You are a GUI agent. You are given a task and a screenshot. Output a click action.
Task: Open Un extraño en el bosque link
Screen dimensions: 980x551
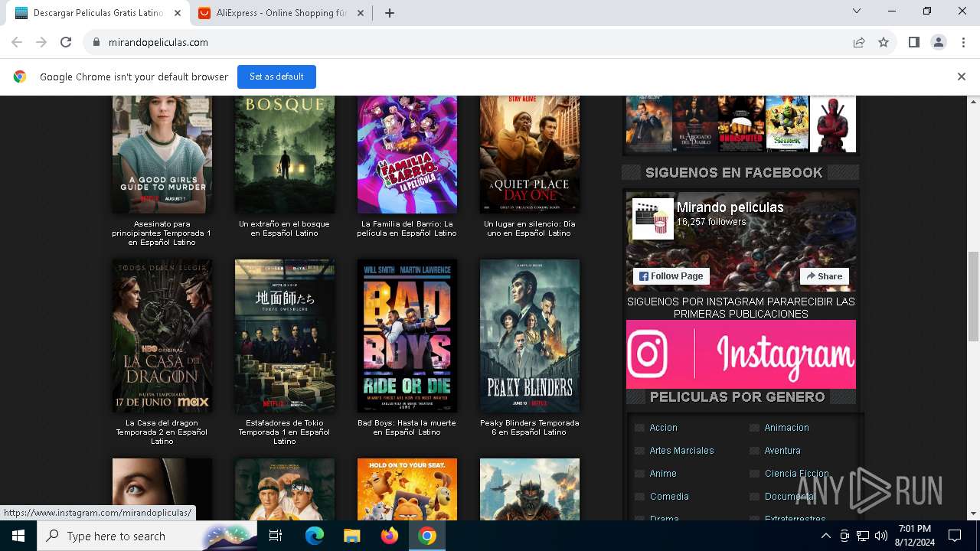[x=284, y=229]
